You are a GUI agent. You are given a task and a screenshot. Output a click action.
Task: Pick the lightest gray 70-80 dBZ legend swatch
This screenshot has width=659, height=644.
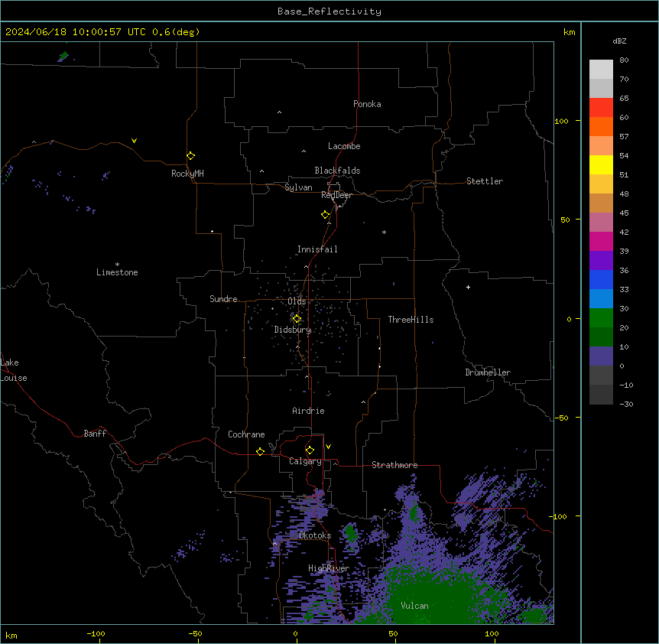(601, 70)
